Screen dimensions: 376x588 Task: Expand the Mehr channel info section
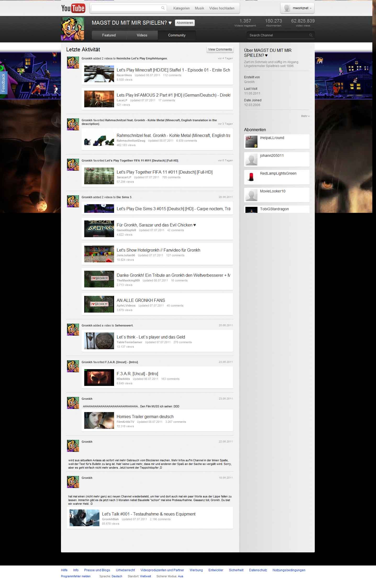click(305, 116)
